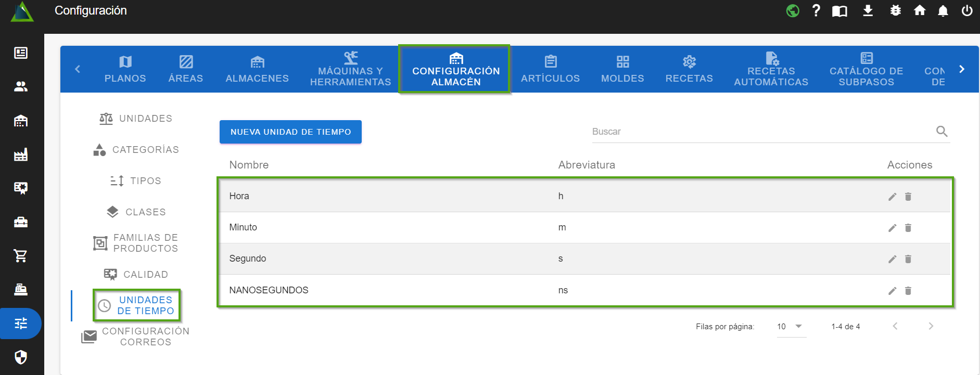
Task: Open the Recetas Automáticas tab
Action: [x=771, y=69]
